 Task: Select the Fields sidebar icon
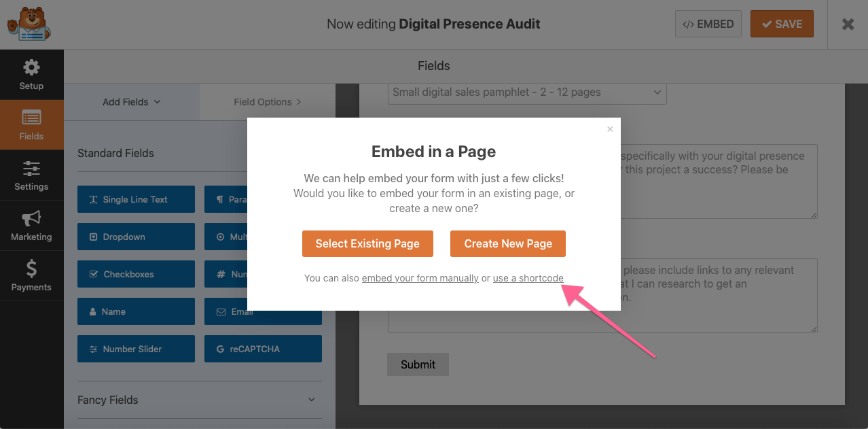pyautogui.click(x=31, y=125)
